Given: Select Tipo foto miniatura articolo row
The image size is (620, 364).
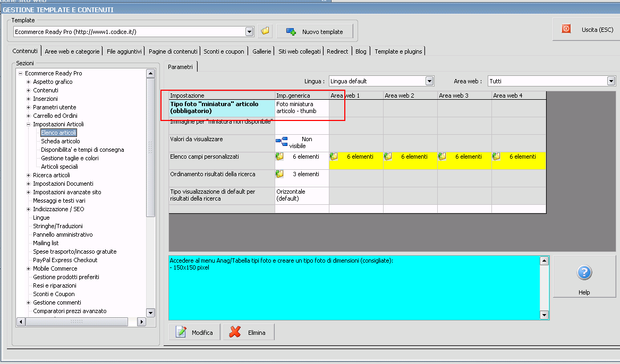Looking at the screenshot, I should coord(222,108).
